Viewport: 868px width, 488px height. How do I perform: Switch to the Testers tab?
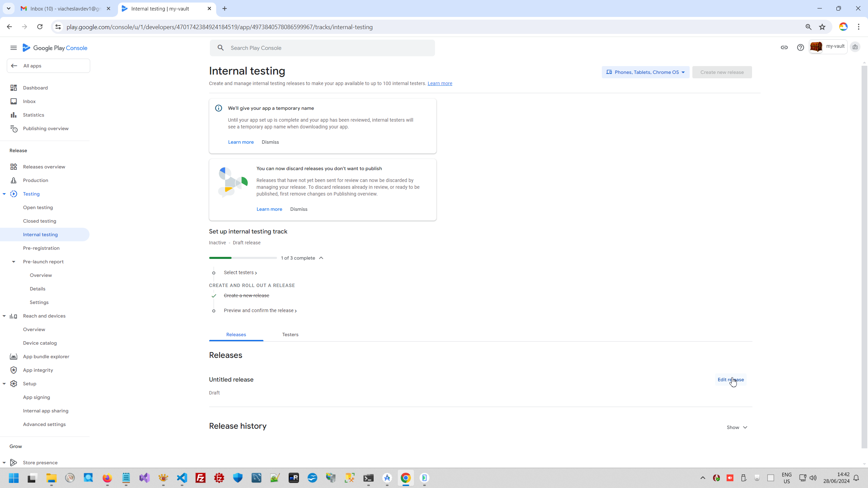tap(290, 334)
